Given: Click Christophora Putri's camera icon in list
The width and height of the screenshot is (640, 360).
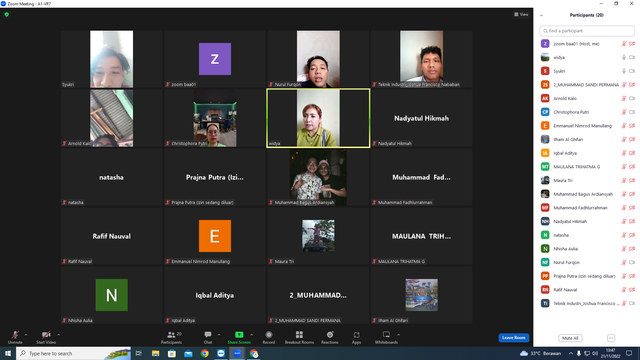Looking at the screenshot, I should click(632, 112).
